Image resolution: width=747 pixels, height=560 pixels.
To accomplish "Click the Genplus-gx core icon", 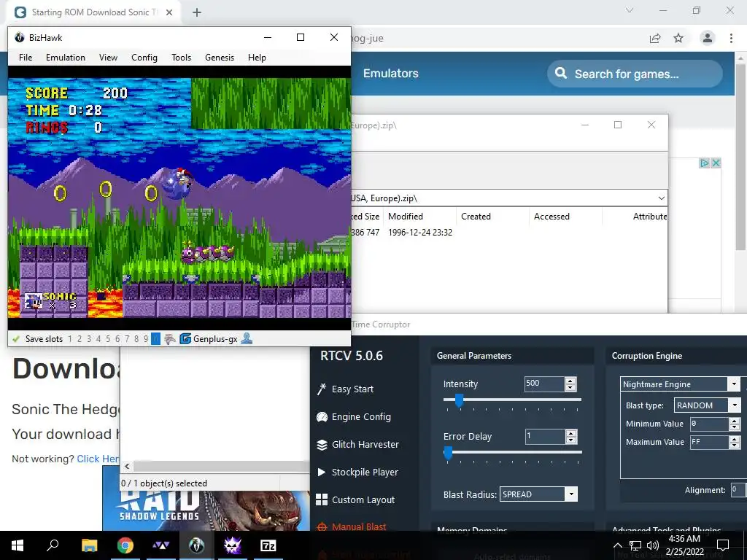I will coord(185,339).
